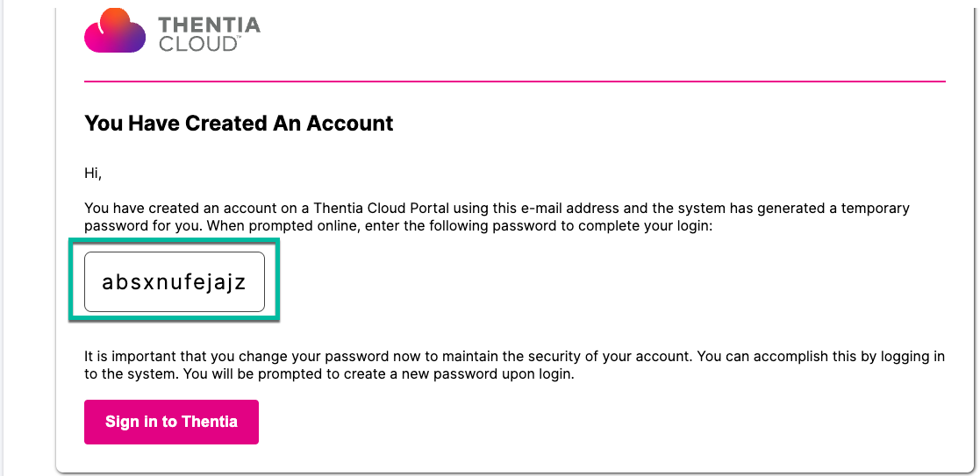Click the THENTIA wordmark text in header
Viewport: 980px width, 476px height.
(210, 25)
